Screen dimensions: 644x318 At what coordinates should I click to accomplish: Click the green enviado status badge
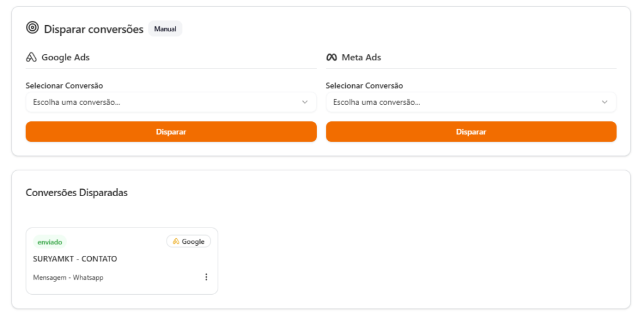click(x=50, y=242)
